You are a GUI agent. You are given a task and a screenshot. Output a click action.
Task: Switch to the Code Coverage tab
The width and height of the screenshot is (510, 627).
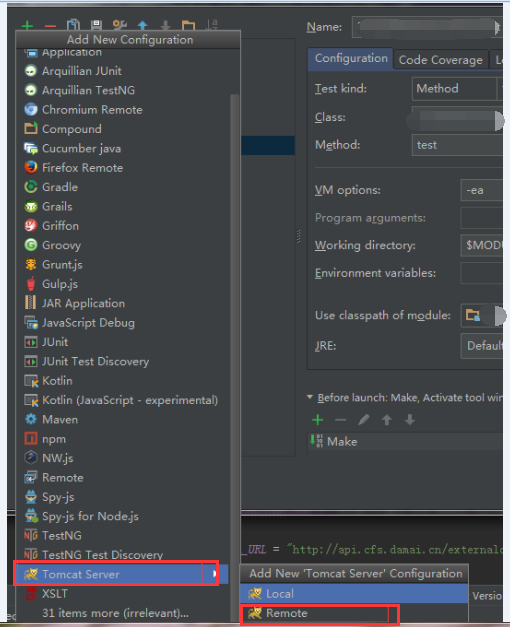(x=441, y=60)
